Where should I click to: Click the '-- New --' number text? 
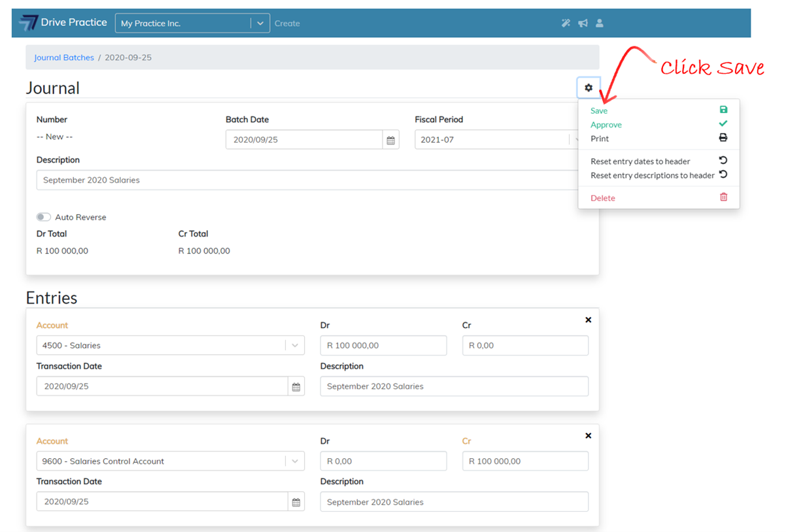(55, 137)
